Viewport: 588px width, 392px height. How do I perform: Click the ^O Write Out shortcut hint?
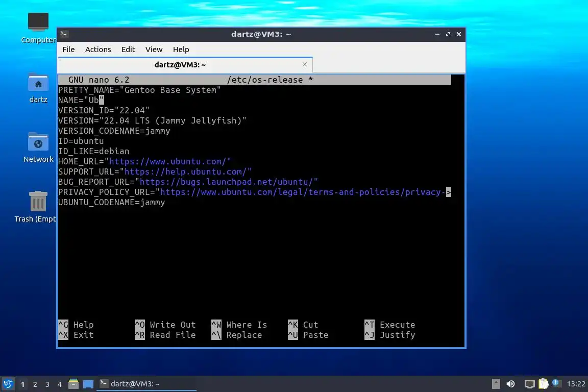[165, 325]
